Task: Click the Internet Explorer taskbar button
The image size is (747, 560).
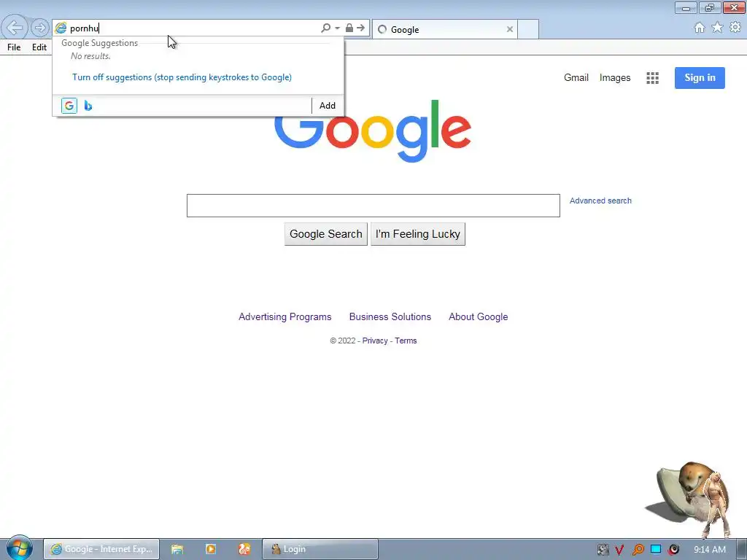Action: click(x=101, y=549)
